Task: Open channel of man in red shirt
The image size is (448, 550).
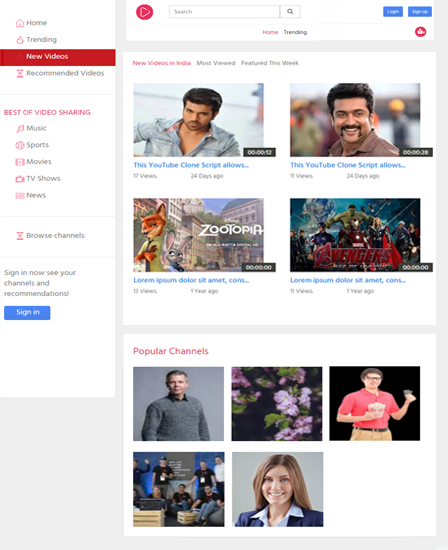Action: pyautogui.click(x=375, y=403)
